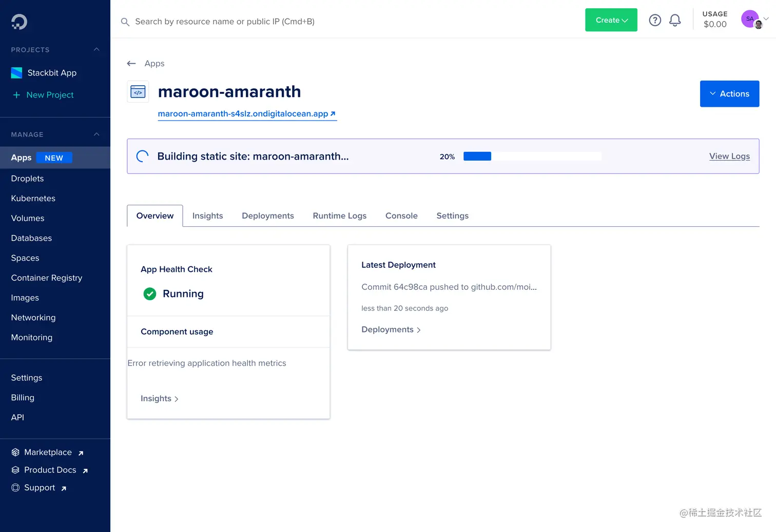Open the help question mark icon
The height and width of the screenshot is (532, 776).
tap(655, 20)
